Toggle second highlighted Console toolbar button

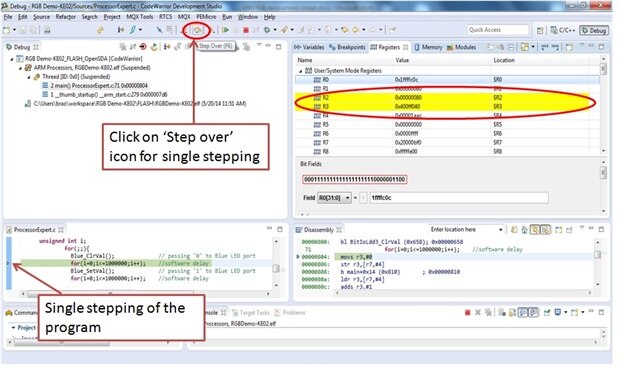point(533,313)
